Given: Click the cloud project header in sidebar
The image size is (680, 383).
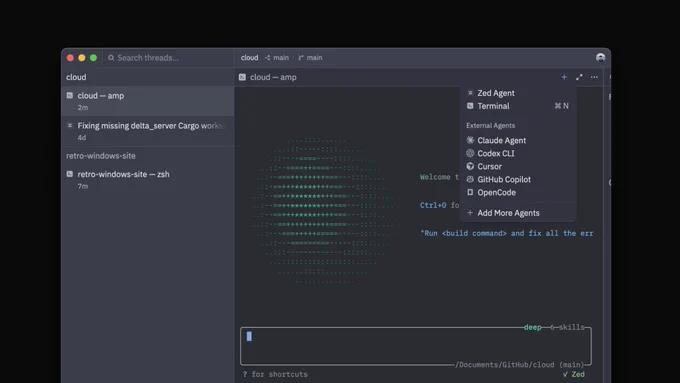Looking at the screenshot, I should 76,77.
